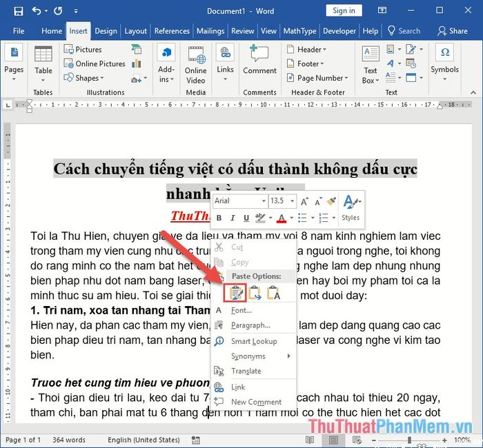
Task: Insert a Table
Action: pyautogui.click(x=43, y=65)
